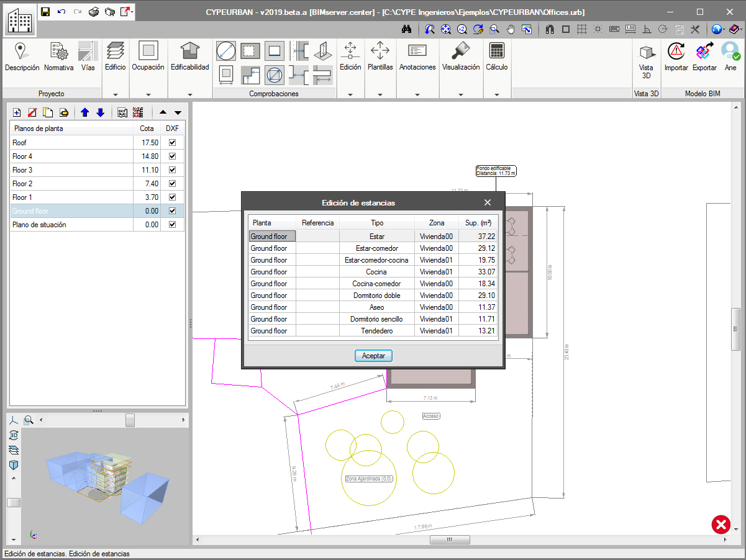Image resolution: width=746 pixels, height=560 pixels.
Task: Click the Aceptar button
Action: coord(373,356)
